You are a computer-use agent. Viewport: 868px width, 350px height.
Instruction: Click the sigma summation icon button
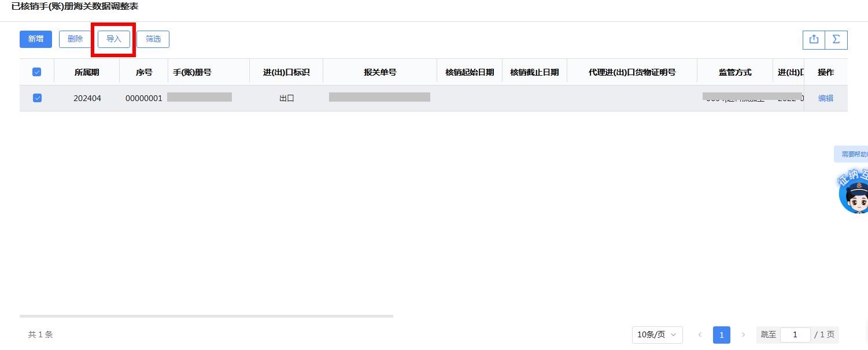836,39
